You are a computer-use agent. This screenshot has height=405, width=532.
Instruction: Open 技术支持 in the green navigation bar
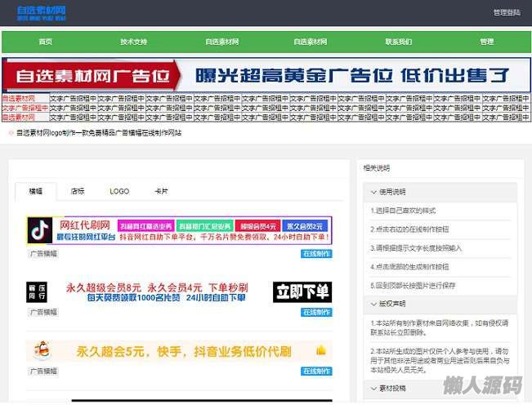pos(134,42)
